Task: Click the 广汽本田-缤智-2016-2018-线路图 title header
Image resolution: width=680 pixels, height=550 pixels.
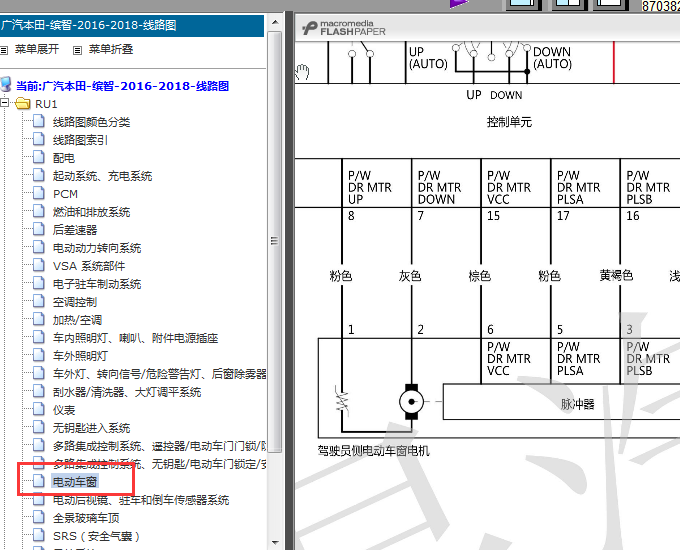Action: (132, 26)
